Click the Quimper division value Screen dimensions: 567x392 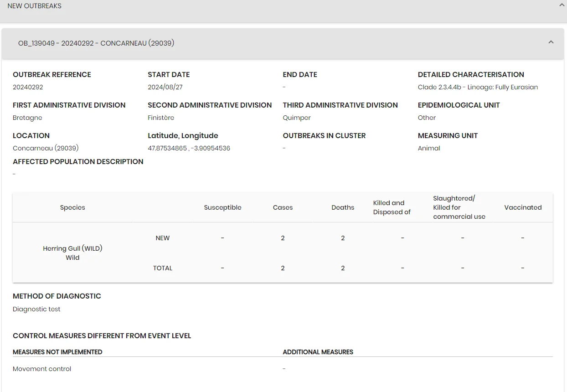point(297,118)
